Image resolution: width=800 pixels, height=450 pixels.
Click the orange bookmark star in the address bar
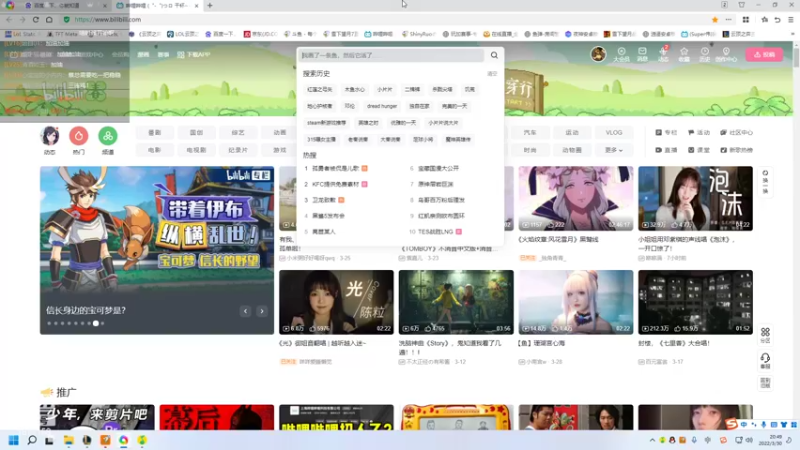[715, 19]
